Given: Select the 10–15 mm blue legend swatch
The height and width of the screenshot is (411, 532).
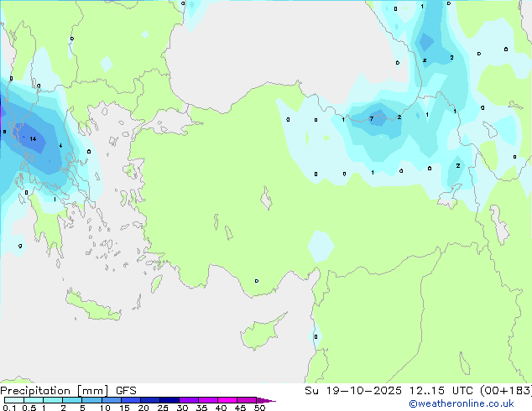Looking at the screenshot, I should click(112, 400).
